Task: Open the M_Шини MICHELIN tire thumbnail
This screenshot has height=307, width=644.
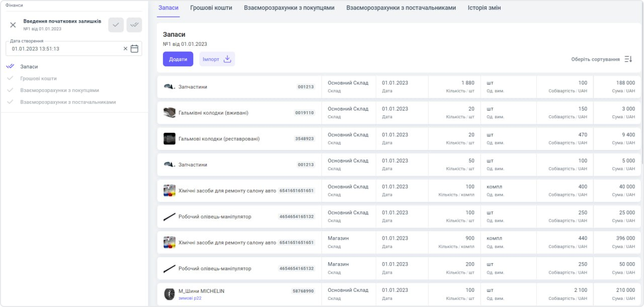Action: [x=169, y=294]
